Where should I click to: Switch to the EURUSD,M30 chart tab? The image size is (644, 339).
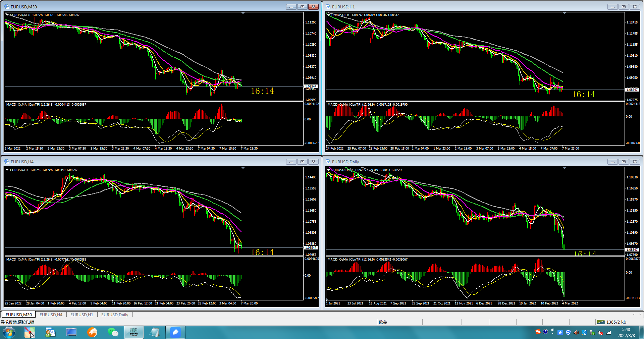pyautogui.click(x=19, y=315)
